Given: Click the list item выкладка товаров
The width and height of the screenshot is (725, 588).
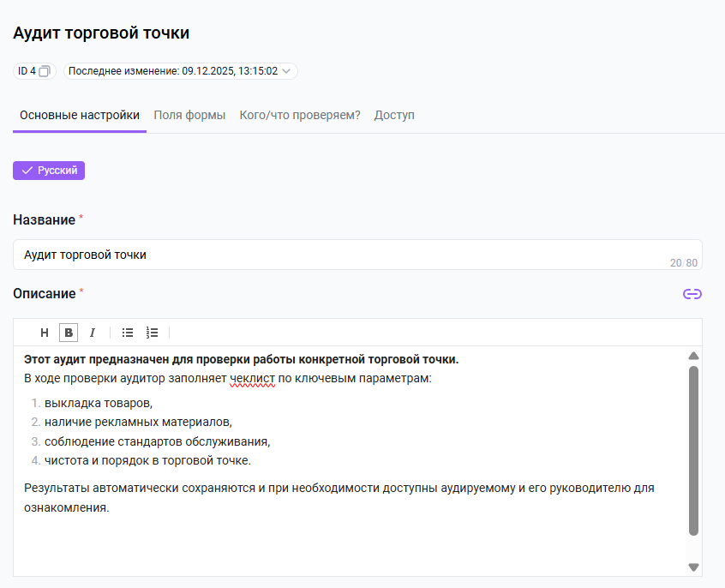Looking at the screenshot, I should click(99, 403).
